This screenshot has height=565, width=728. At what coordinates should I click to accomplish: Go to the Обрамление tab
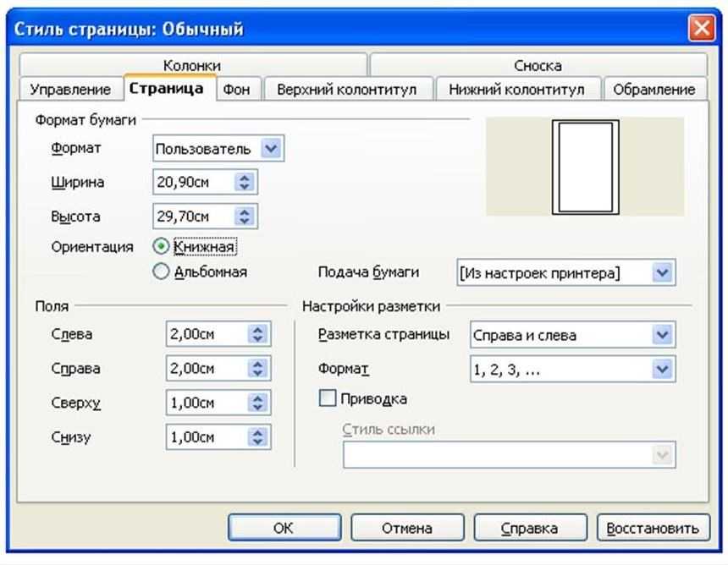pos(654,89)
